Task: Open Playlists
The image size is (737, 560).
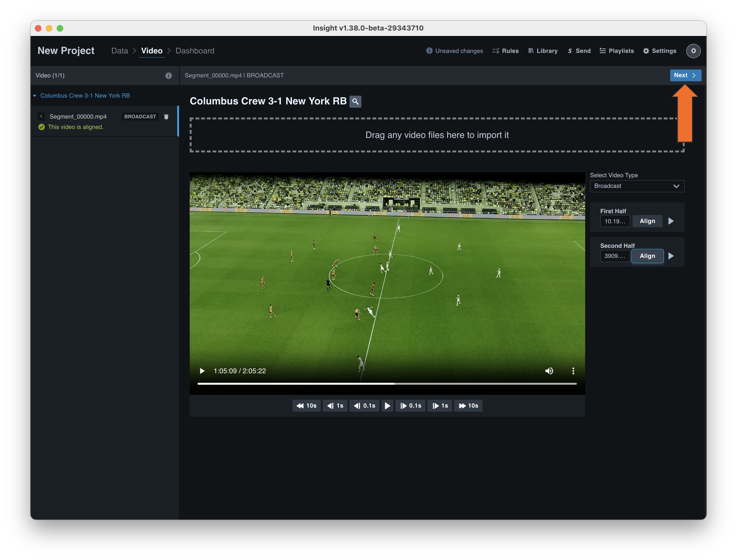Action: pyautogui.click(x=617, y=51)
